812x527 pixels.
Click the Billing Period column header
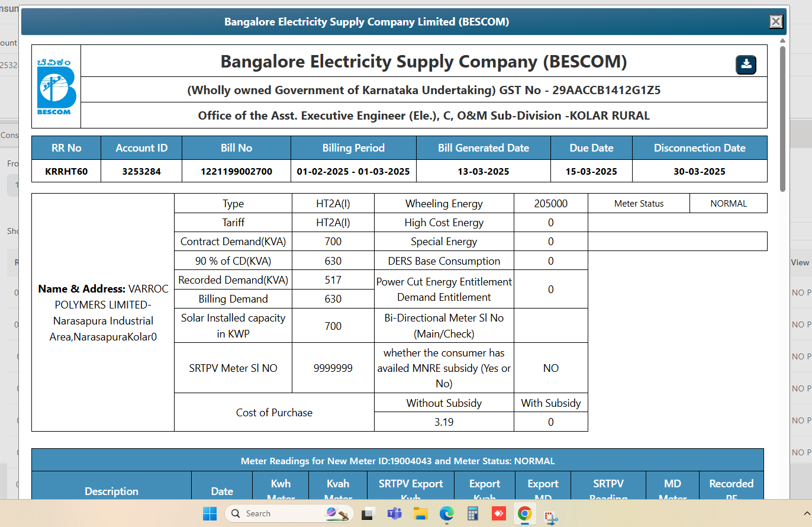pos(353,148)
